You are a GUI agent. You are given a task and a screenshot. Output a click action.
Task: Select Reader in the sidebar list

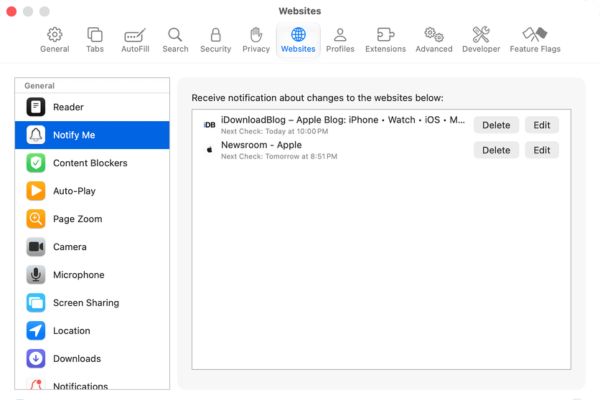tap(92, 107)
